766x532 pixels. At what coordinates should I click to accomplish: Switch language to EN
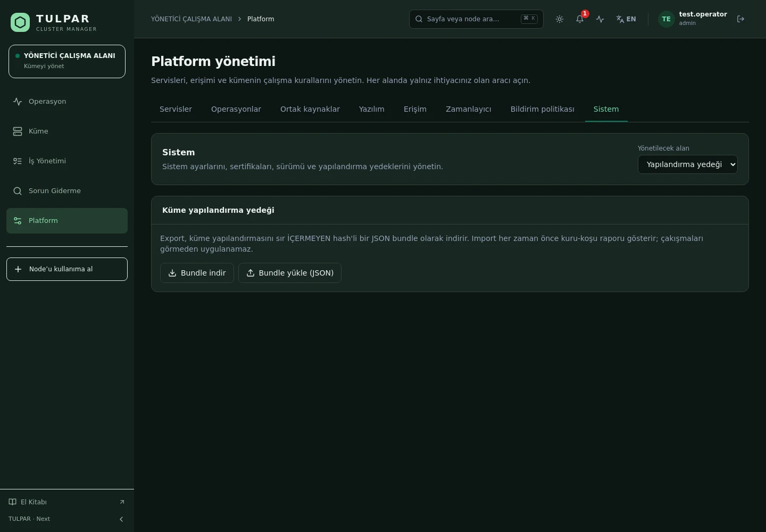point(626,19)
